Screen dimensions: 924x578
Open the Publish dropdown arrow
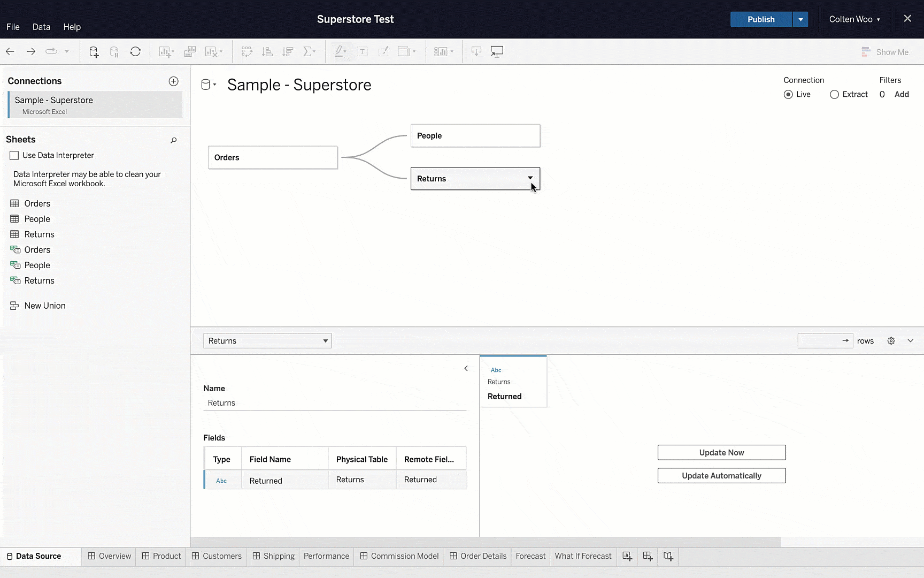tap(800, 19)
